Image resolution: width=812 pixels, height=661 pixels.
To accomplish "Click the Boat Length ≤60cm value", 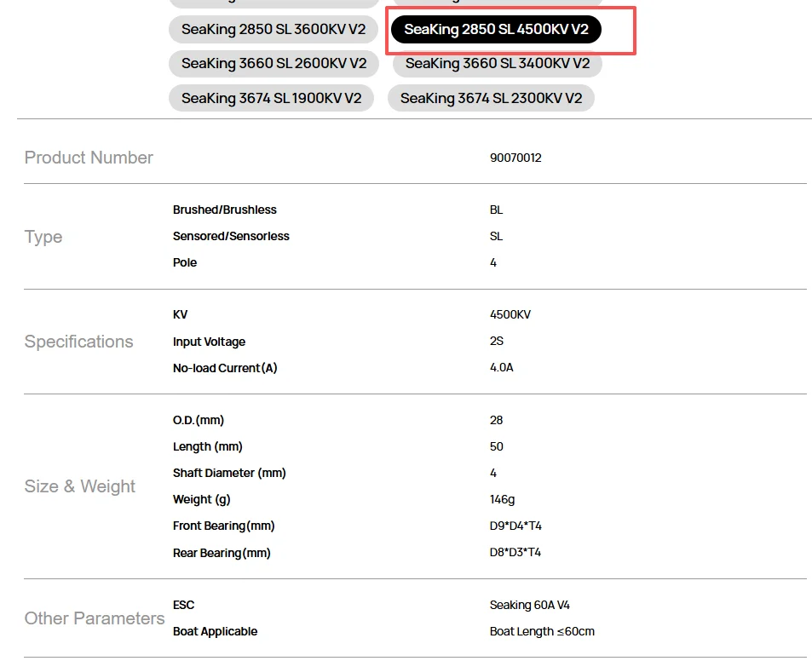I will point(542,631).
